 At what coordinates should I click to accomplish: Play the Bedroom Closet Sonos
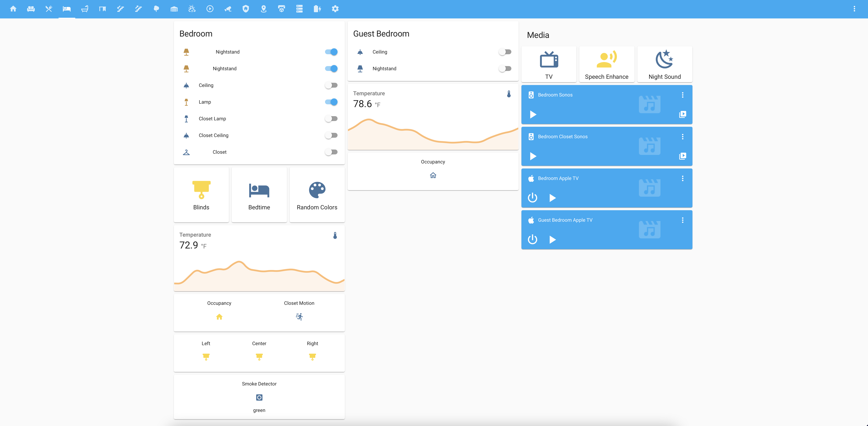533,156
